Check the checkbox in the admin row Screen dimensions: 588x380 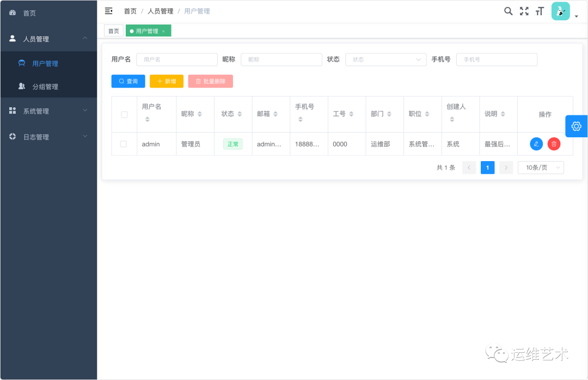point(124,144)
